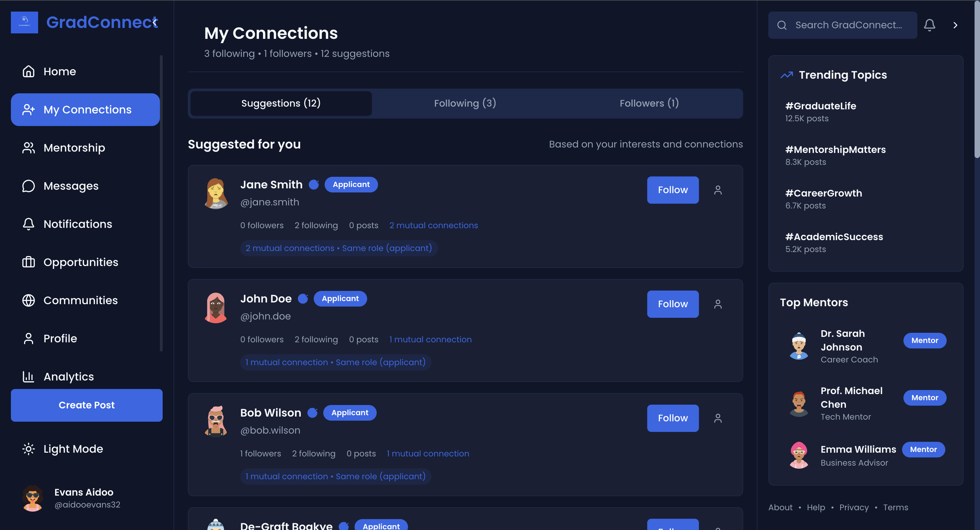Select the Opportunities briefcase icon

click(x=28, y=262)
